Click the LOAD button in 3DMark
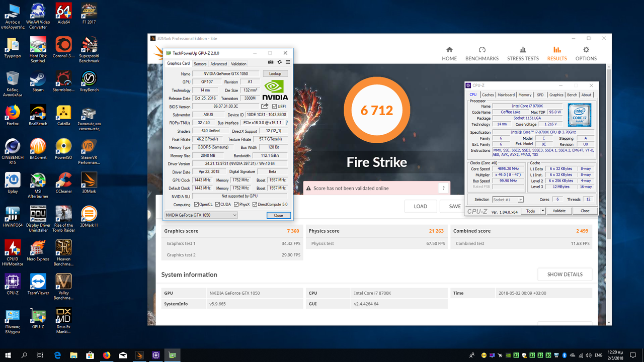Viewport: 644px width, 362px height. pos(421,206)
